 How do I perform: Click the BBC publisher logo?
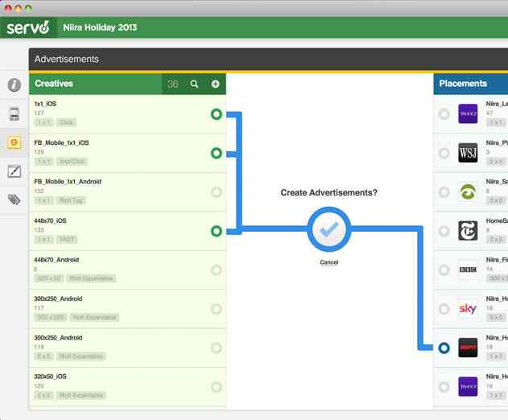pyautogui.click(x=468, y=270)
